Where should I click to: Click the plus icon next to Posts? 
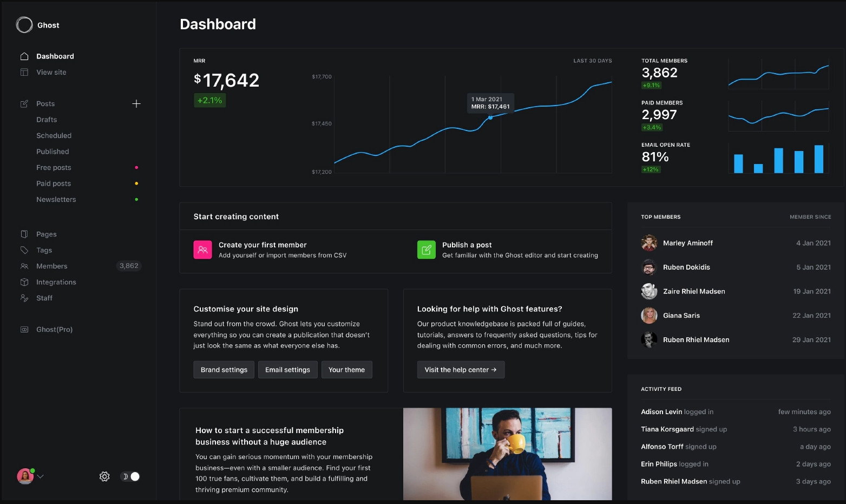point(136,104)
